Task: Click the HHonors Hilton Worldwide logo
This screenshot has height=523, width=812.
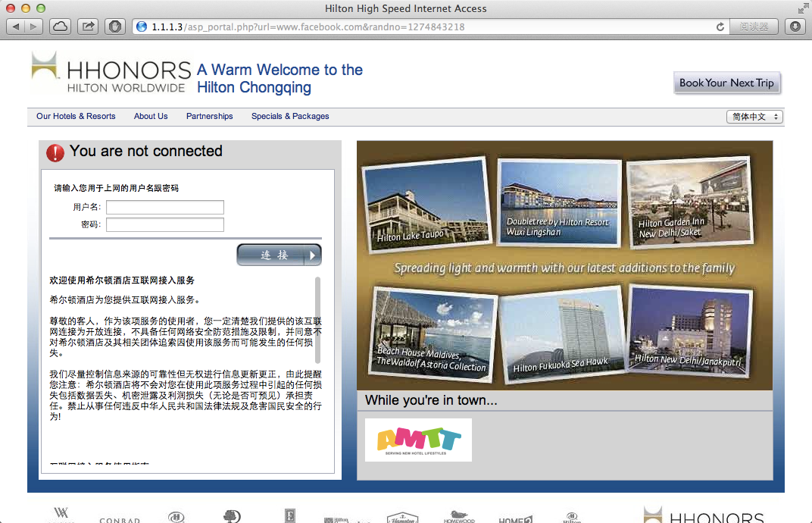Action: [111, 74]
